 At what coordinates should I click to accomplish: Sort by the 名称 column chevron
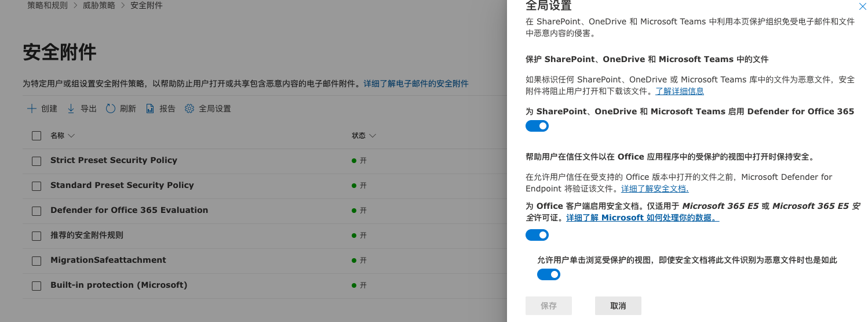click(x=71, y=136)
